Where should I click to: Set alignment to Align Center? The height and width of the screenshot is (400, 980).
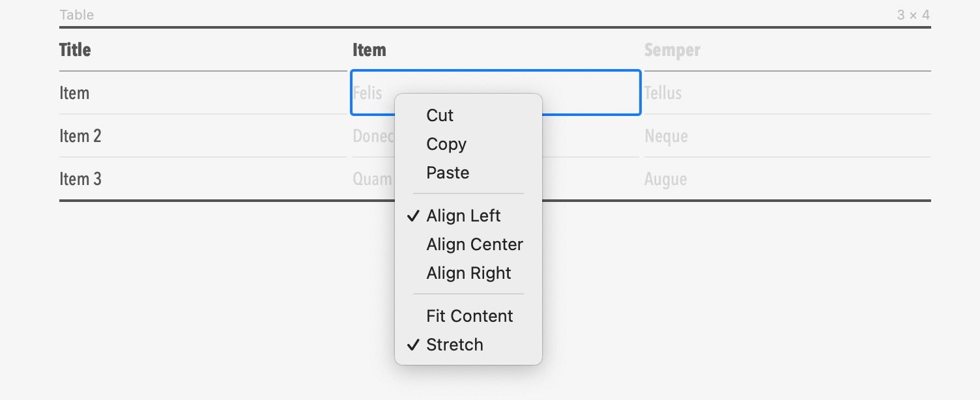coord(474,244)
